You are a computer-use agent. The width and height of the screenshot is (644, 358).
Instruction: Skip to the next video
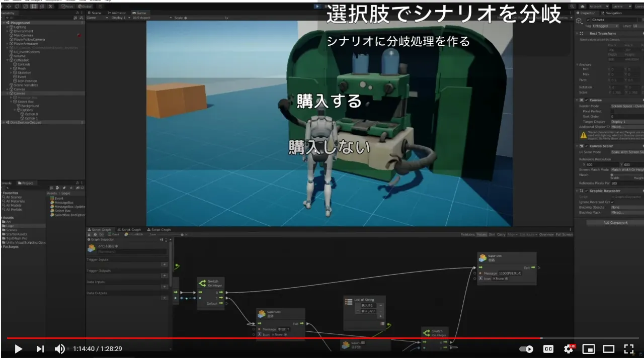pyautogui.click(x=40, y=348)
